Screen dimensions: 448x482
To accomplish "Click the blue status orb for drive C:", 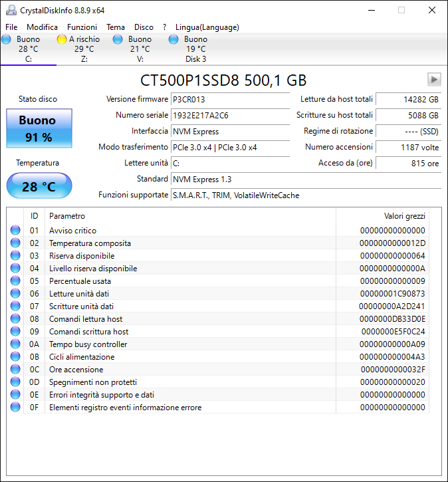I will pyautogui.click(x=6, y=39).
